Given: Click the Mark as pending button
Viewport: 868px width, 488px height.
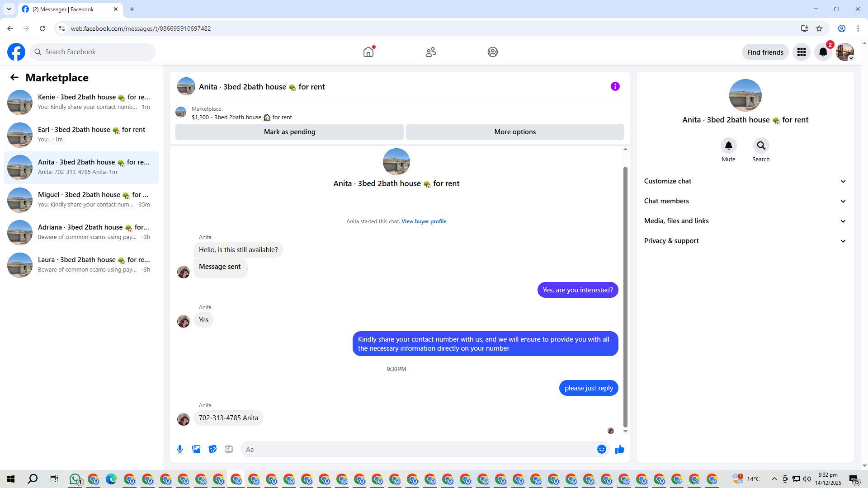Looking at the screenshot, I should (289, 132).
